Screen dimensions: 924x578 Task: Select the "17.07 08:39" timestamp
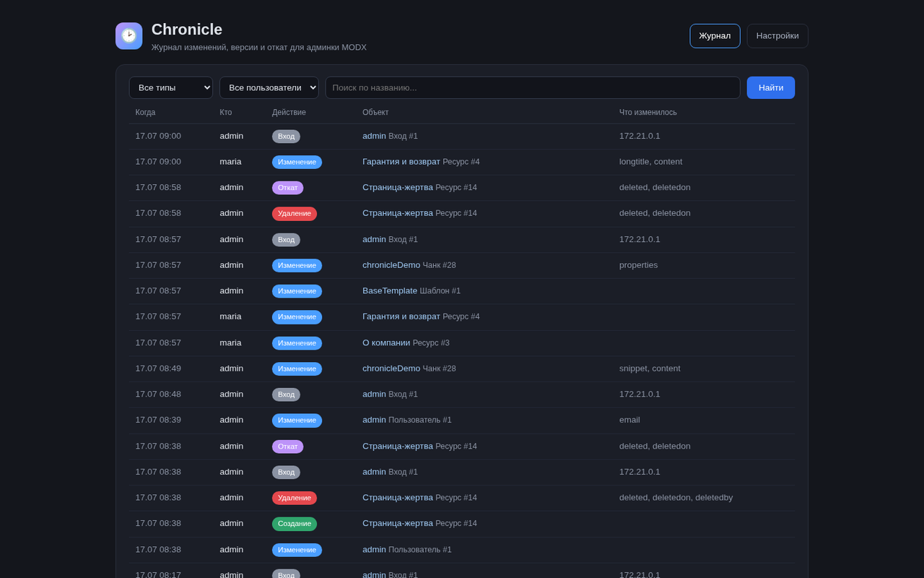(158, 420)
